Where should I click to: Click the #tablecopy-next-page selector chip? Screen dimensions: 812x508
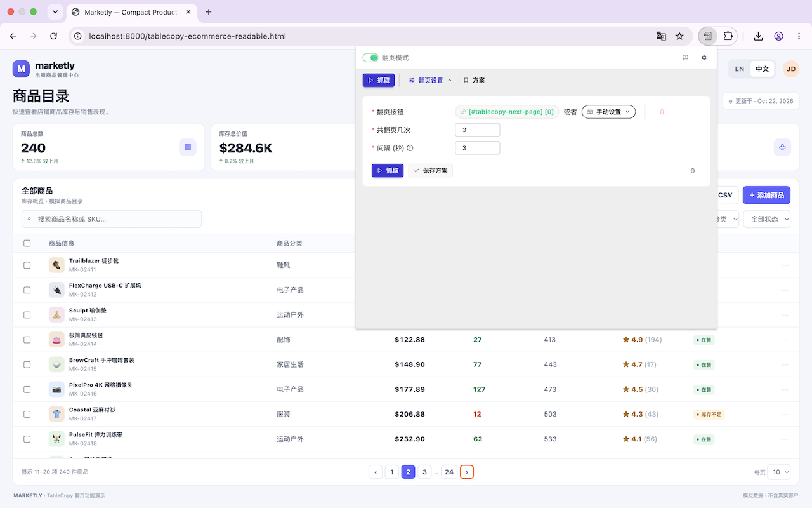(507, 112)
